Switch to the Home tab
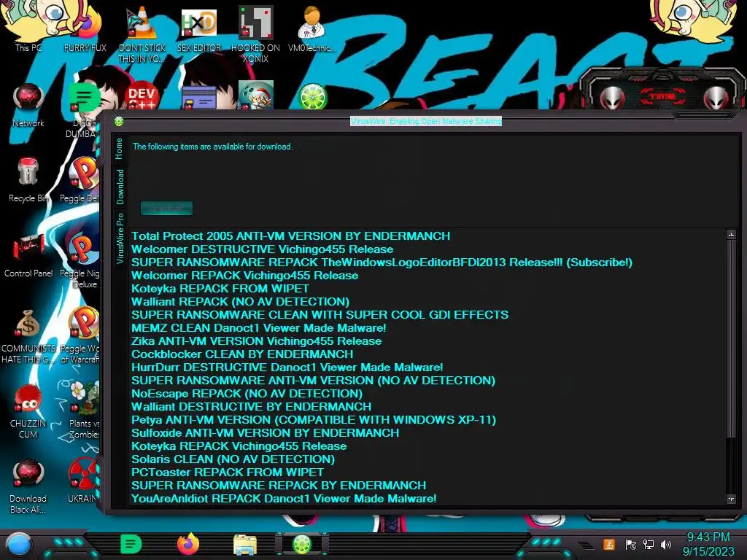The height and width of the screenshot is (560, 747). (x=119, y=149)
